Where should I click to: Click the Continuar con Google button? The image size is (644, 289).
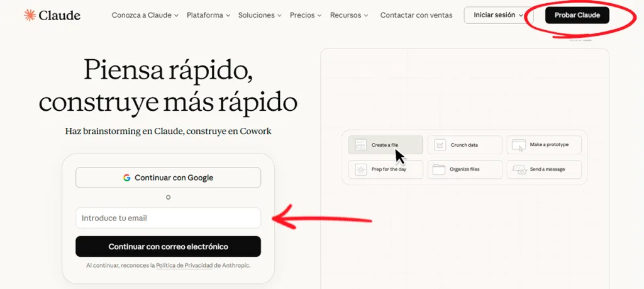click(168, 178)
